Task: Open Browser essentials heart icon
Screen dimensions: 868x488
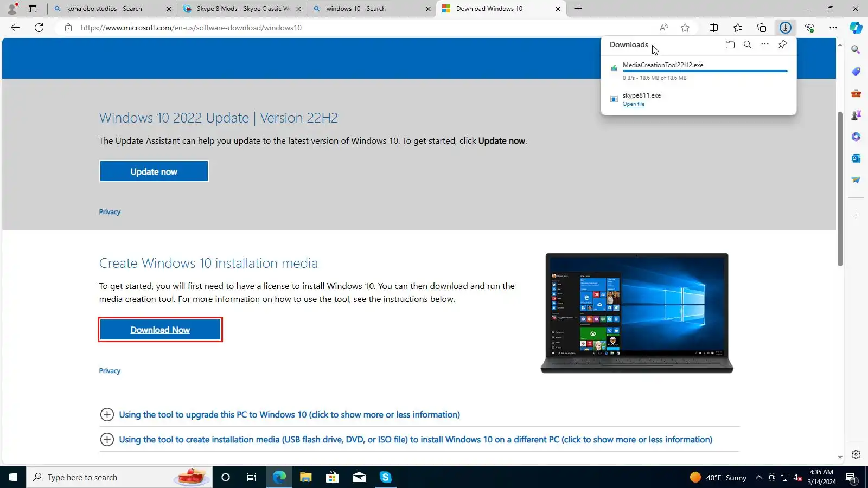Action: pos(809,28)
